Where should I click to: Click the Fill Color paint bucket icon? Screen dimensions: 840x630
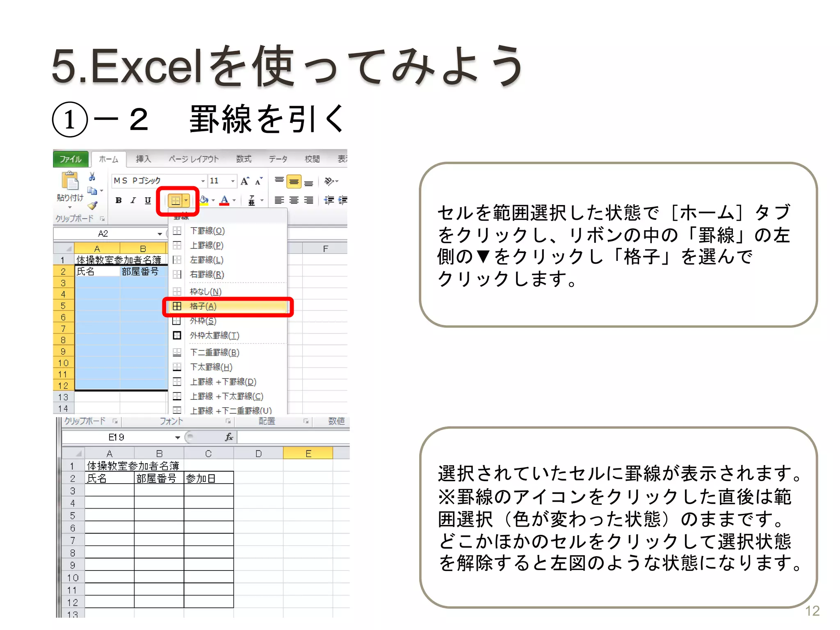(x=204, y=200)
